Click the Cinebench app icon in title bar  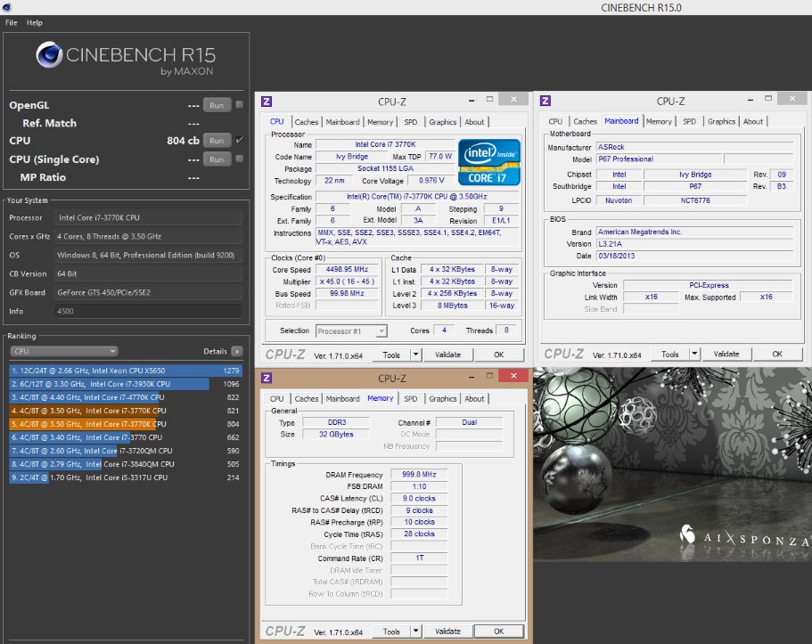coord(7,7)
